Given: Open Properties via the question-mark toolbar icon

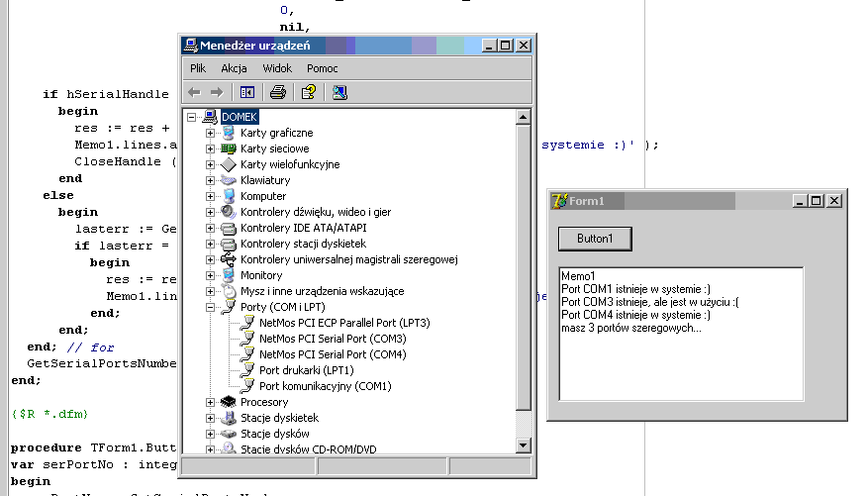Looking at the screenshot, I should click(309, 92).
